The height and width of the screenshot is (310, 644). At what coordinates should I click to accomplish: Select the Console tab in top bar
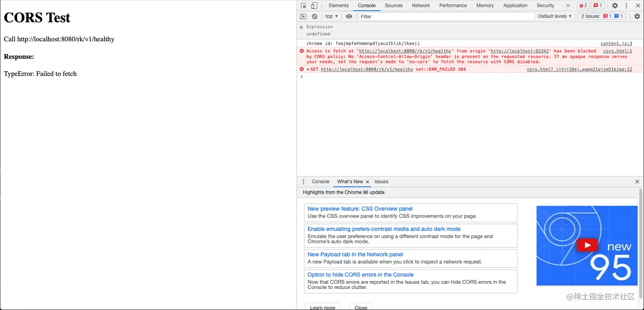[x=367, y=6]
